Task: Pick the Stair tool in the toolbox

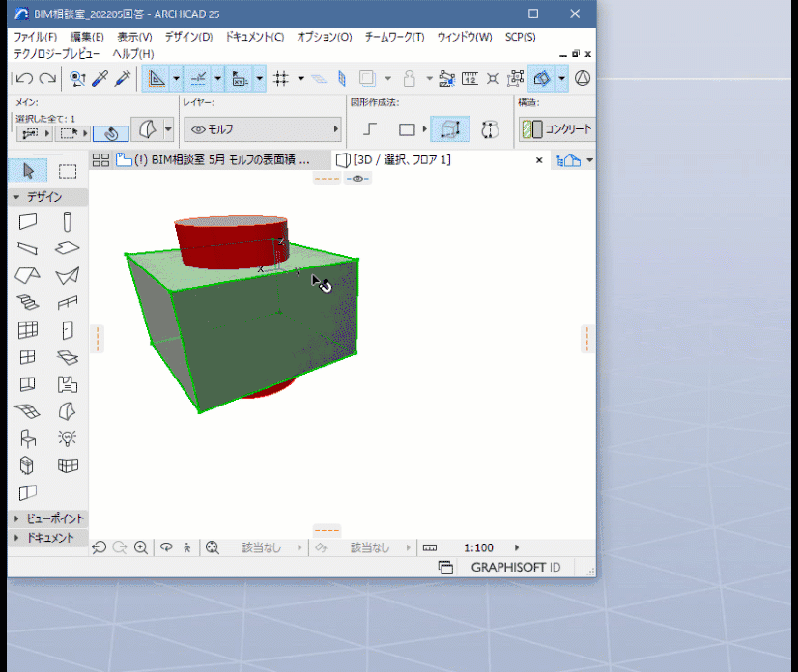Action: click(x=28, y=303)
